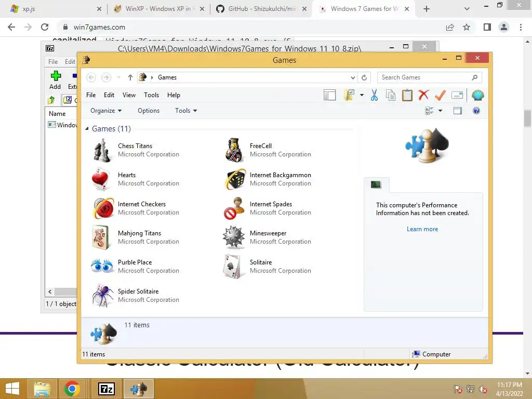Open the Chess Titans game icon
The image size is (532, 399).
(x=102, y=150)
